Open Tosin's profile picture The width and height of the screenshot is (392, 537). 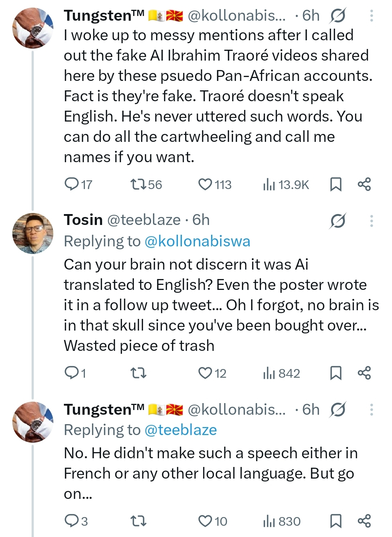pyautogui.click(x=33, y=233)
